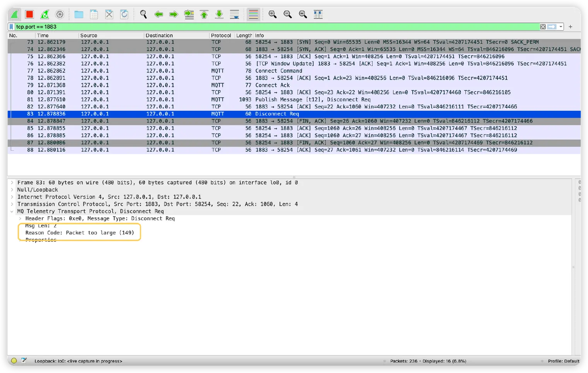The image size is (588, 373).
Task: Reset text to normal size
Action: pos(303,14)
